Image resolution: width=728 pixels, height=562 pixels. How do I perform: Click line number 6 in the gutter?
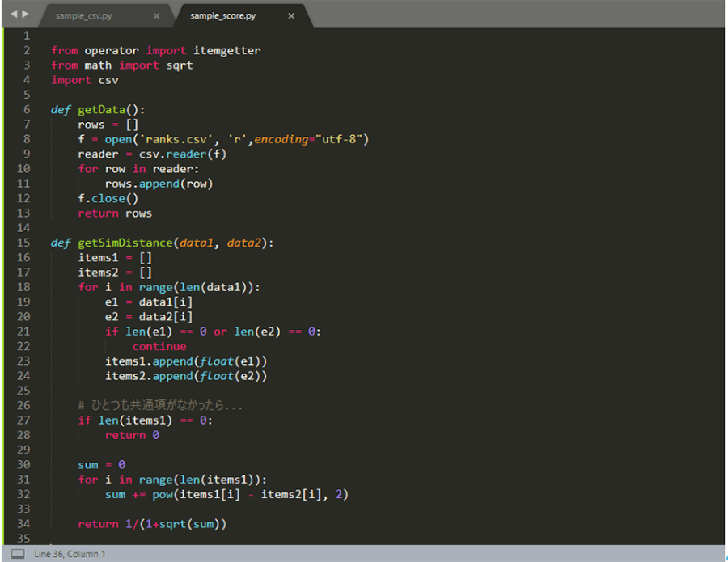(27, 109)
